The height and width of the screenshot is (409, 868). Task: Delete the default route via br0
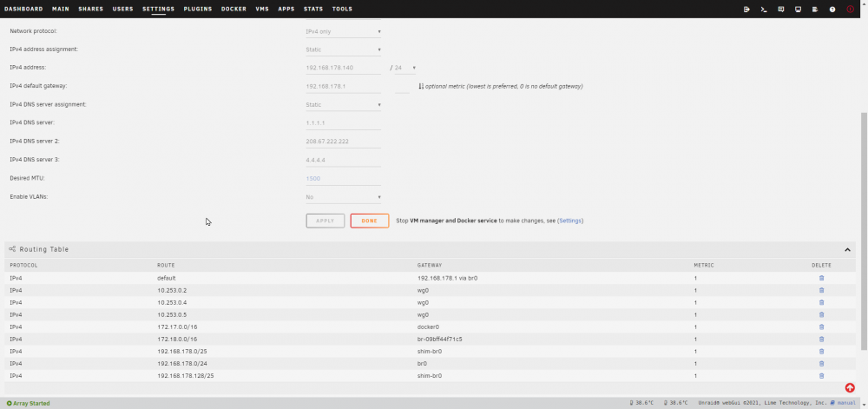pyautogui.click(x=821, y=278)
